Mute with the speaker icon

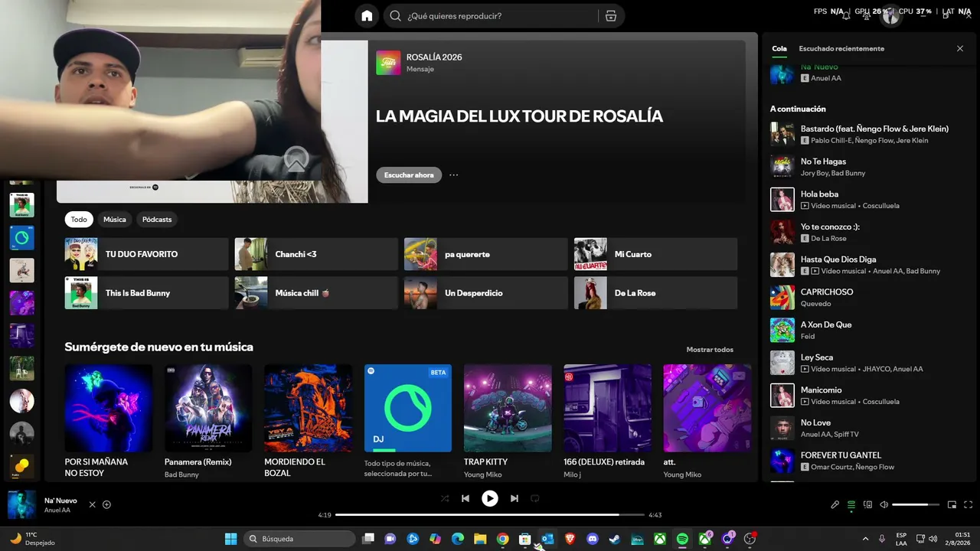click(884, 504)
